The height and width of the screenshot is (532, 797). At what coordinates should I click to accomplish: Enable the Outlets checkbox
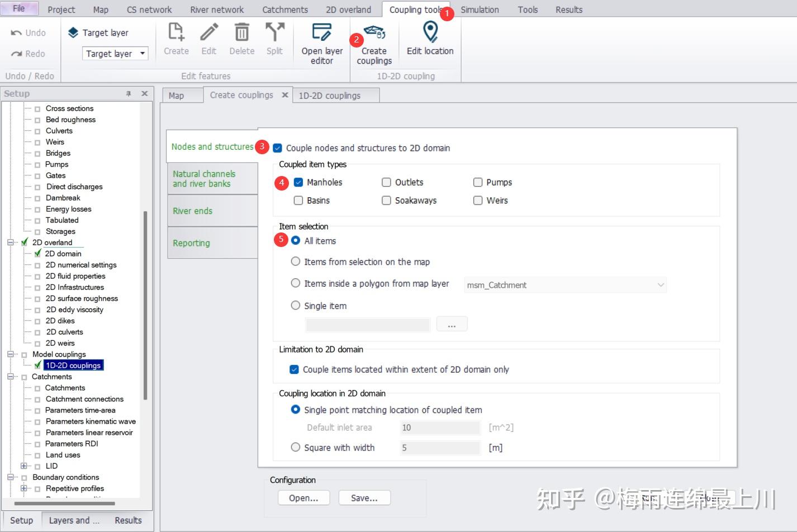click(x=386, y=182)
